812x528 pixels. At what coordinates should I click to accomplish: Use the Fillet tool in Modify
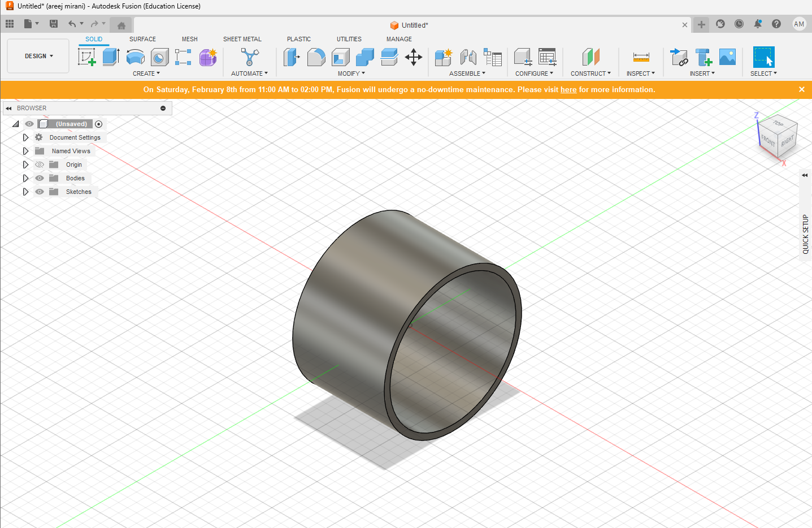(x=316, y=57)
